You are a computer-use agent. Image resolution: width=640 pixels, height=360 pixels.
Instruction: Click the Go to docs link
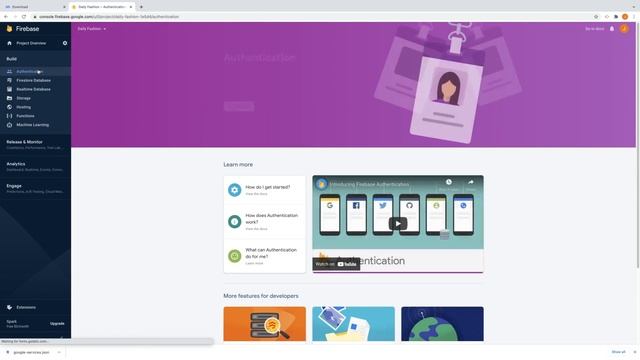[x=595, y=29]
